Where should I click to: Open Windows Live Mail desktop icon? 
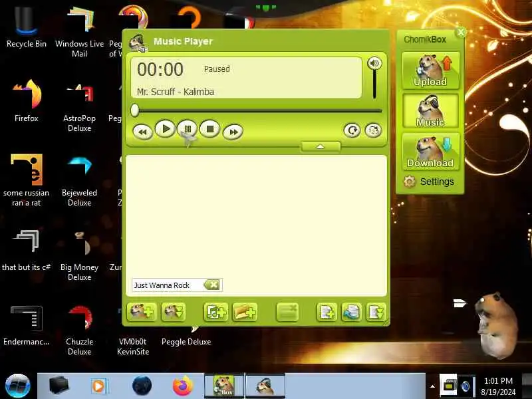click(x=79, y=33)
